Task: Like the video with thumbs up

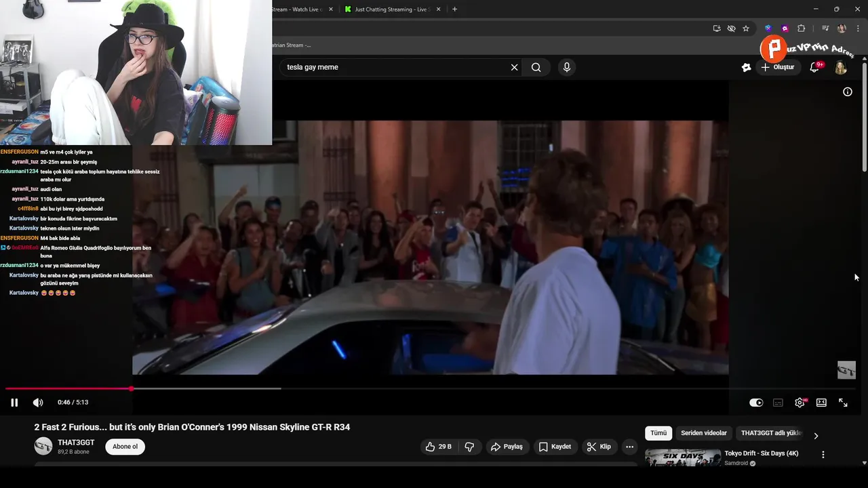Action: click(x=437, y=447)
